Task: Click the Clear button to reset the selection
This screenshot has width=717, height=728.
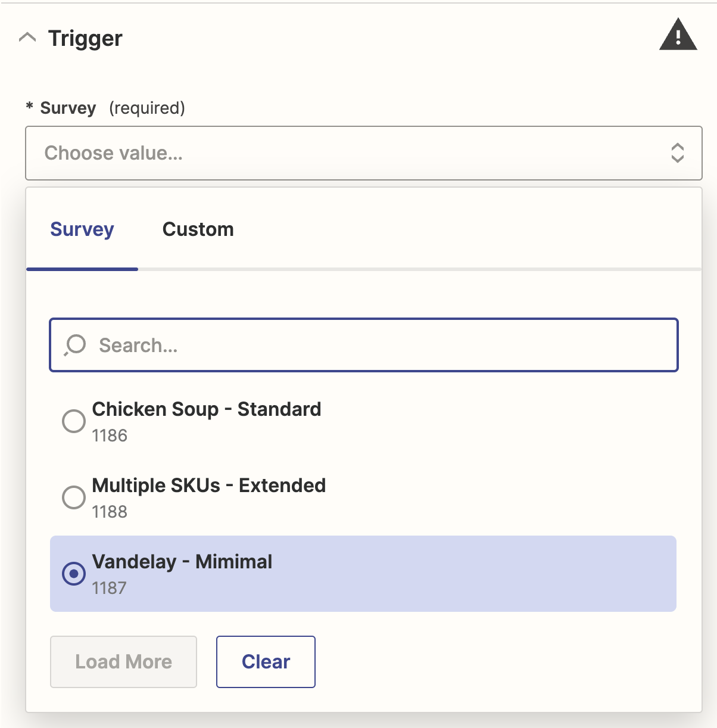Action: pyautogui.click(x=265, y=661)
